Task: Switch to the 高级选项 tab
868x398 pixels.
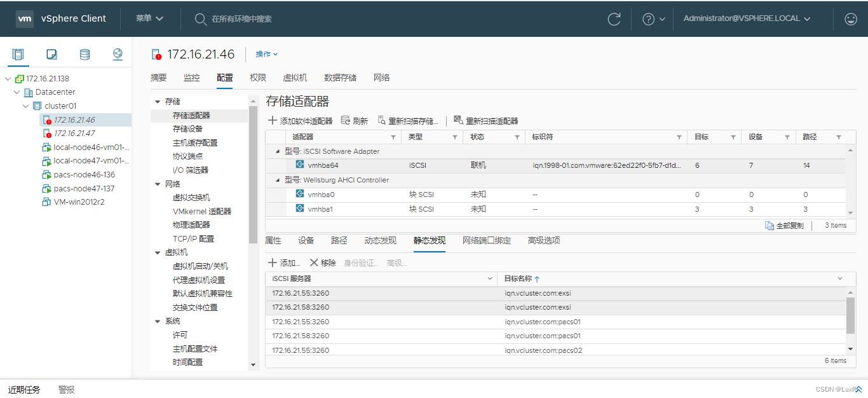Action: (x=544, y=240)
